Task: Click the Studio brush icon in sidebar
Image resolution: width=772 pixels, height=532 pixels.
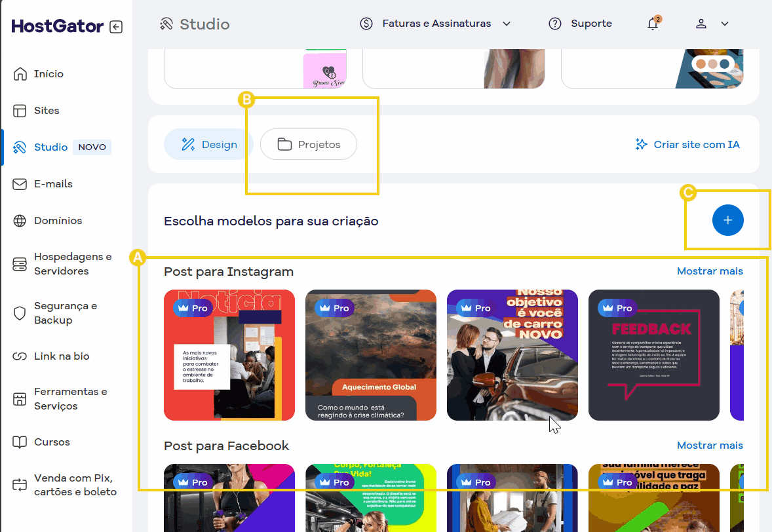Action: coord(20,147)
